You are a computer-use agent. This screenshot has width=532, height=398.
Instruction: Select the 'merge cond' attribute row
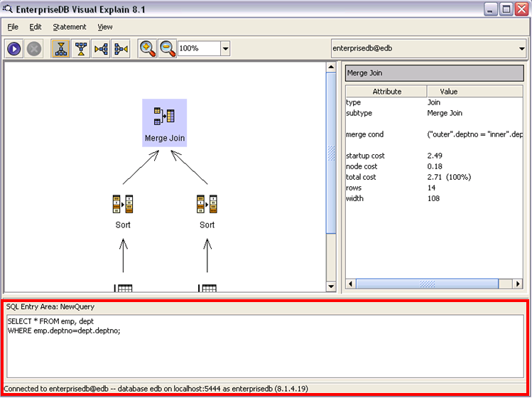(x=434, y=134)
